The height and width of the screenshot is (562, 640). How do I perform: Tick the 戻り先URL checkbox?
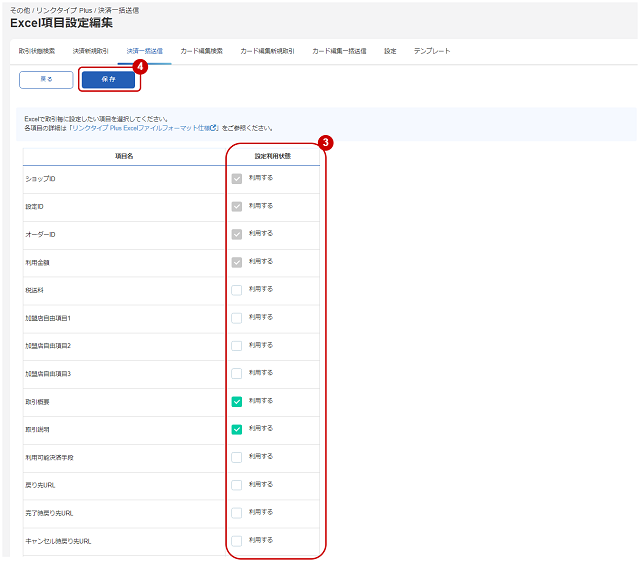pyautogui.click(x=237, y=485)
